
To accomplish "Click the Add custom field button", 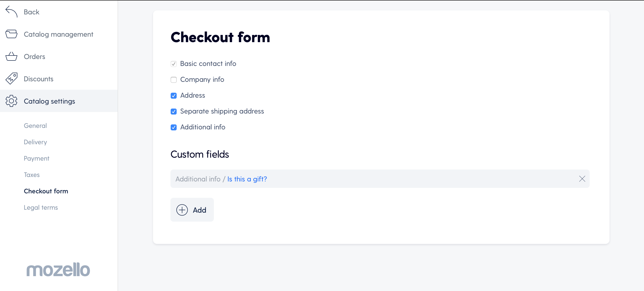I will [192, 210].
